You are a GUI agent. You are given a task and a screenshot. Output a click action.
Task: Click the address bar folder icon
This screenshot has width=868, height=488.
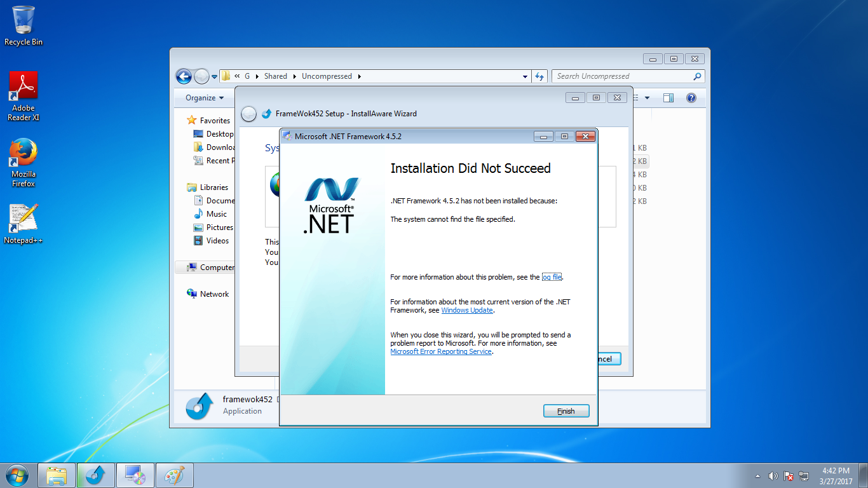click(226, 76)
